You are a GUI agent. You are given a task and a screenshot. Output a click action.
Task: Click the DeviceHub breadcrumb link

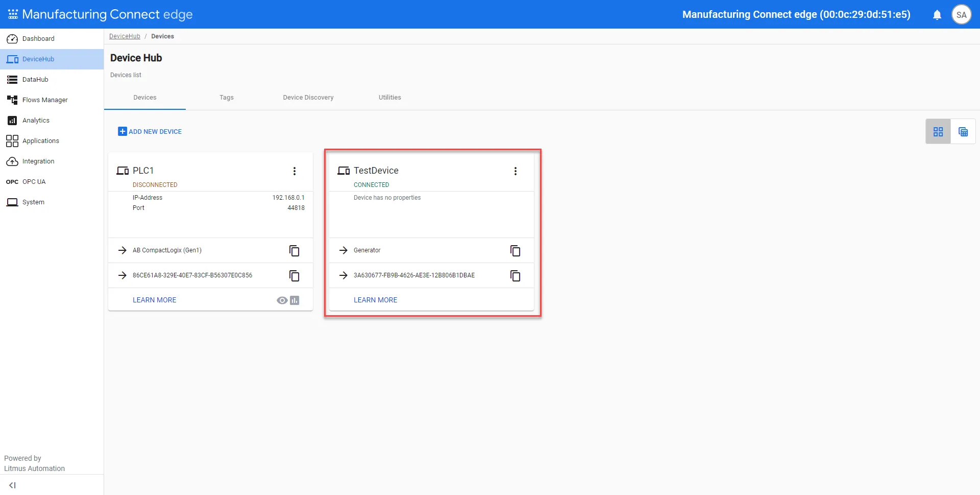(x=125, y=36)
